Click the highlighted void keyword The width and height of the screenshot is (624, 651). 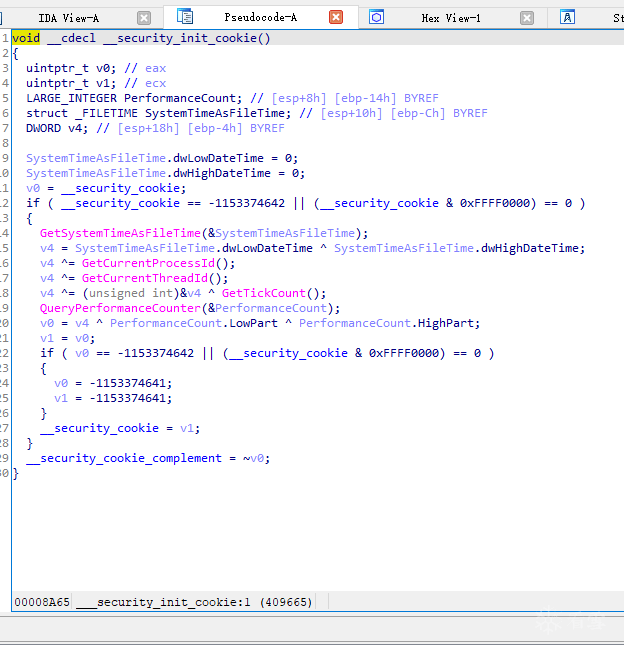point(26,38)
